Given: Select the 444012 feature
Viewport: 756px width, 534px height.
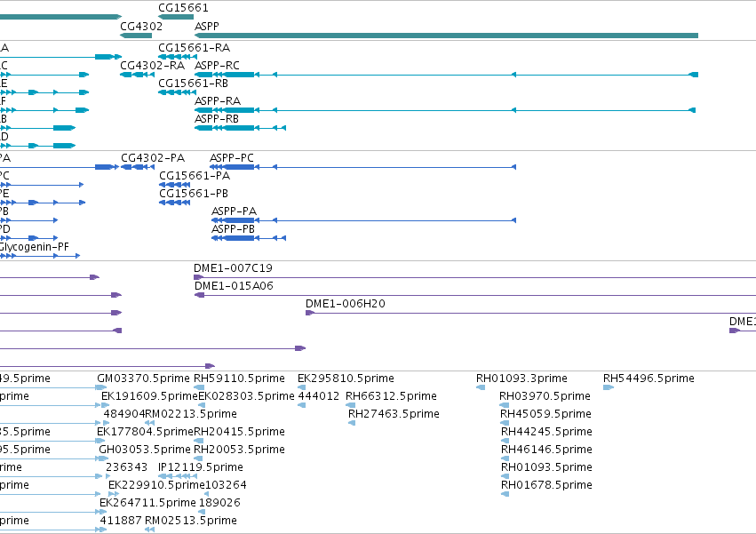Looking at the screenshot, I should [302, 405].
